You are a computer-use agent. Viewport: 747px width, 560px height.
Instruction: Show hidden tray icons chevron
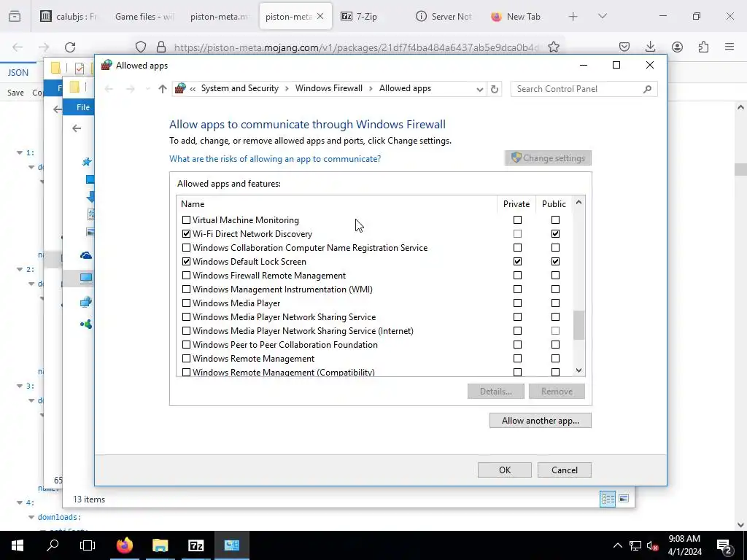[617, 545]
